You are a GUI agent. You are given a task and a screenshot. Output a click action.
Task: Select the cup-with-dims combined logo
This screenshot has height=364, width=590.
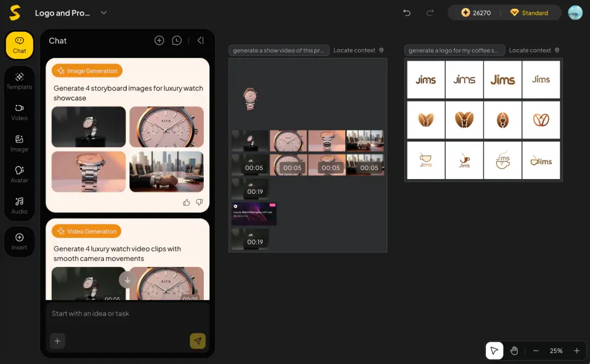coord(541,160)
